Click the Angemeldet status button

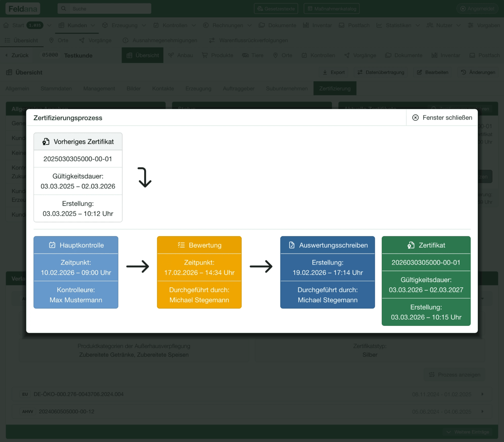tap(477, 9)
